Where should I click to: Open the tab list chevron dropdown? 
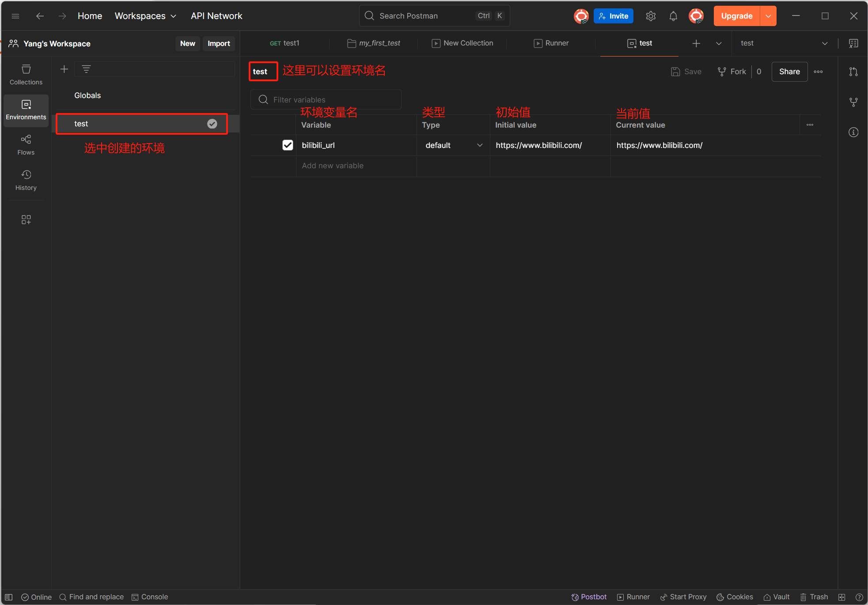point(719,43)
